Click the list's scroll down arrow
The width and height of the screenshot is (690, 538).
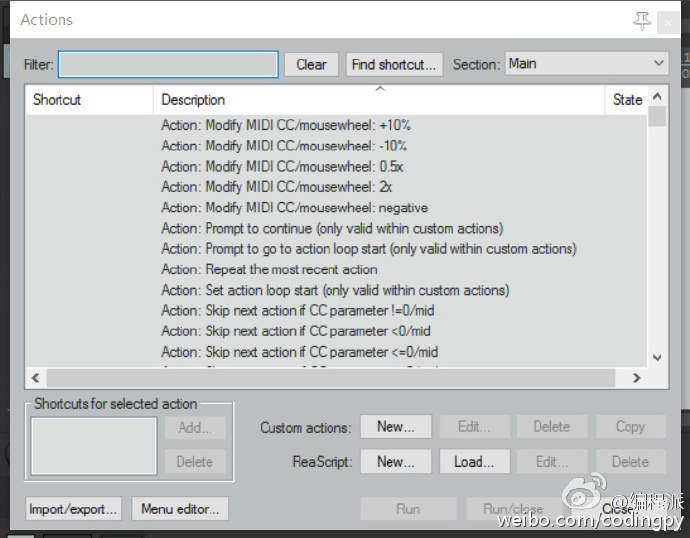[x=657, y=357]
